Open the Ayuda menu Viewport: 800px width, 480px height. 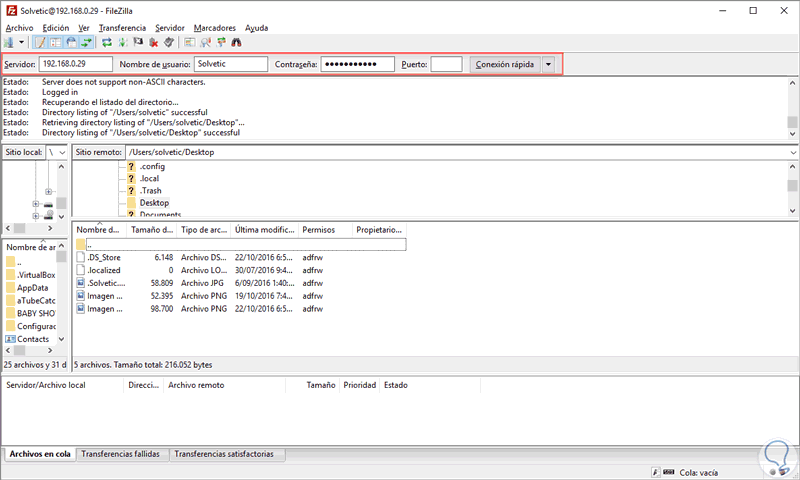(256, 28)
